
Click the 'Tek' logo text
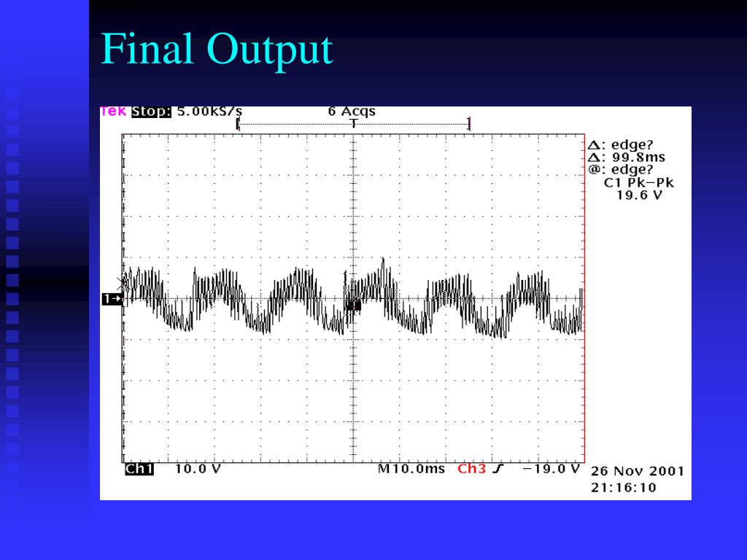pyautogui.click(x=113, y=112)
